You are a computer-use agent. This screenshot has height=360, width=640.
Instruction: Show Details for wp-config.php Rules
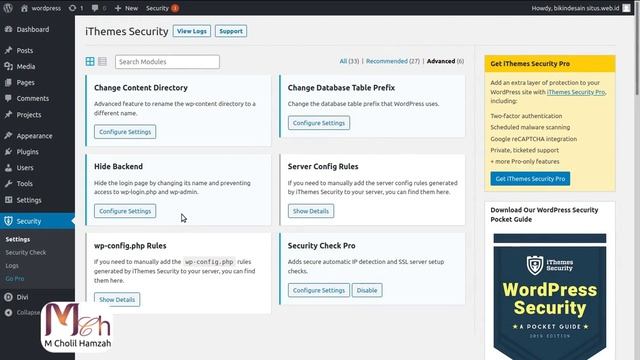tap(117, 300)
